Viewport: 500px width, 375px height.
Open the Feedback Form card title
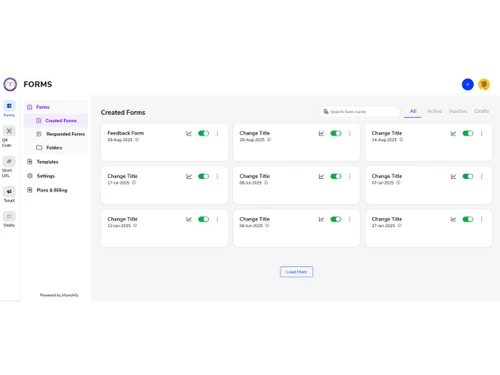click(x=126, y=133)
